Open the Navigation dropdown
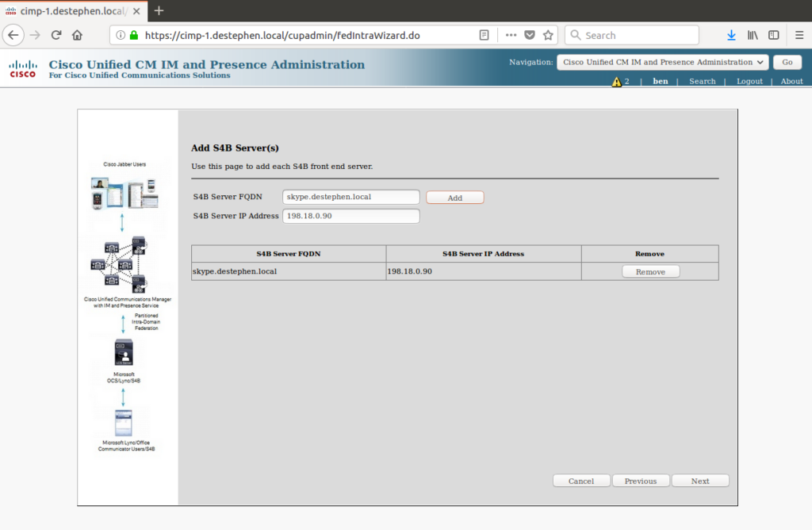Screen dimensions: 812x530 (662, 62)
